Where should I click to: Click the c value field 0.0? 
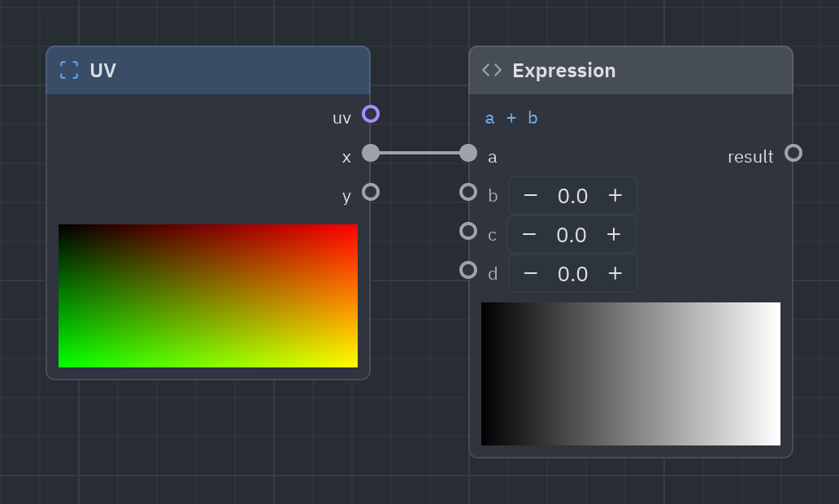click(x=572, y=235)
